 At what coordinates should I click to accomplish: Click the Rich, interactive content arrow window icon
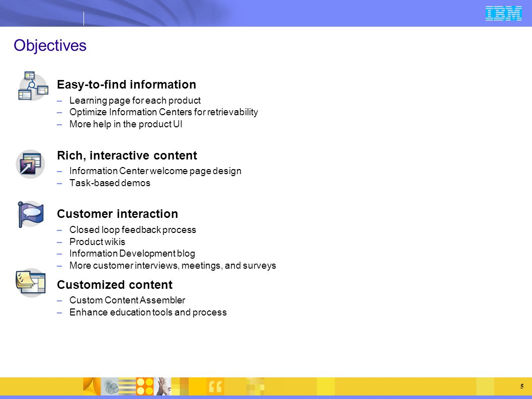tap(30, 164)
